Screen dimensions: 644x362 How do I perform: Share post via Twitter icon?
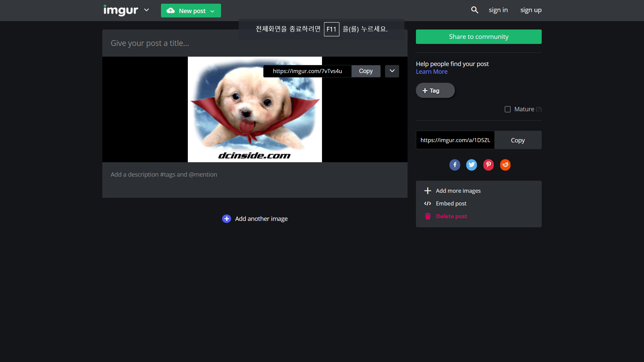[471, 165]
